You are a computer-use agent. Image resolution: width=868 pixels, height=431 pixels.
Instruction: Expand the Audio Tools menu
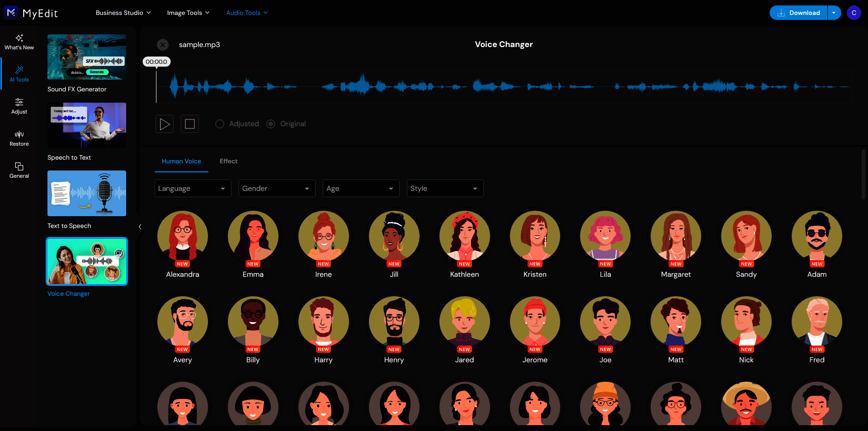247,13
